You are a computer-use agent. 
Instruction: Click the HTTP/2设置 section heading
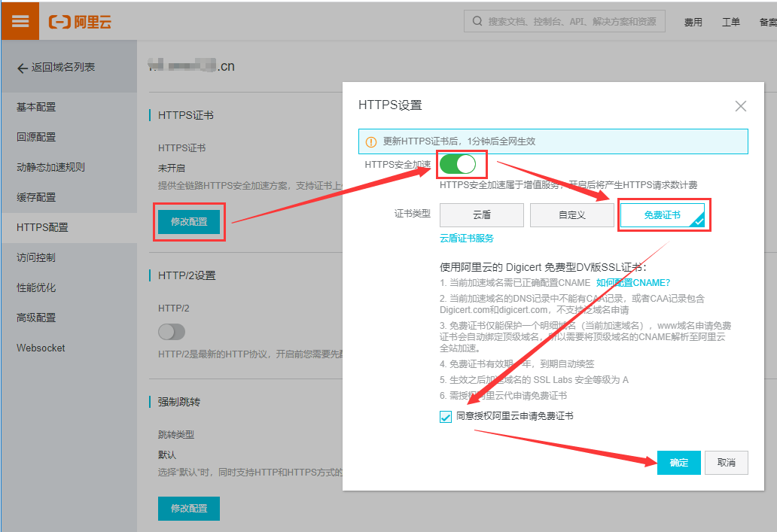187,276
